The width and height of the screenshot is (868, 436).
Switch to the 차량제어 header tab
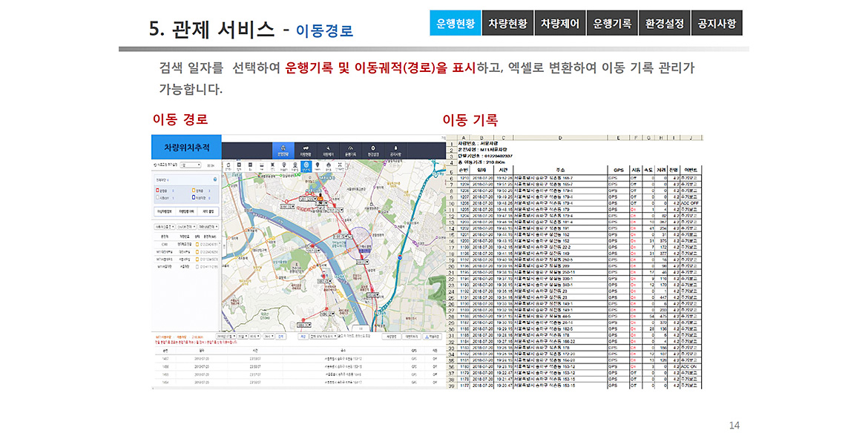(x=560, y=24)
